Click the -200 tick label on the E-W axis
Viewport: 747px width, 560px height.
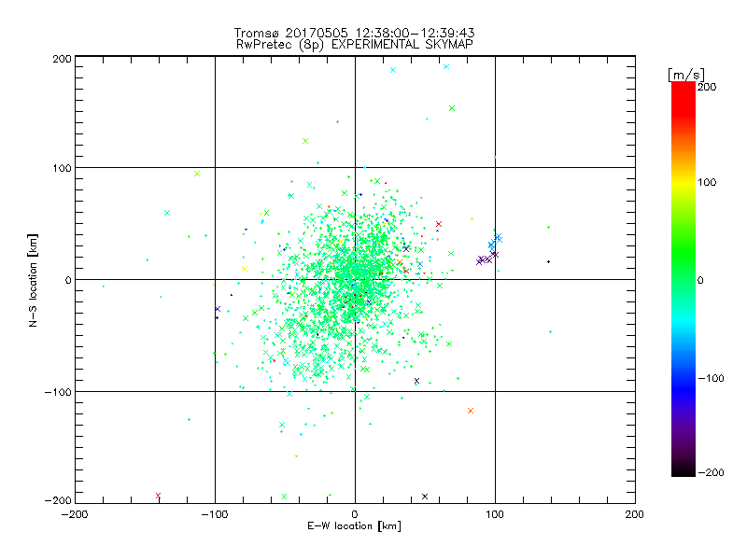tap(75, 514)
